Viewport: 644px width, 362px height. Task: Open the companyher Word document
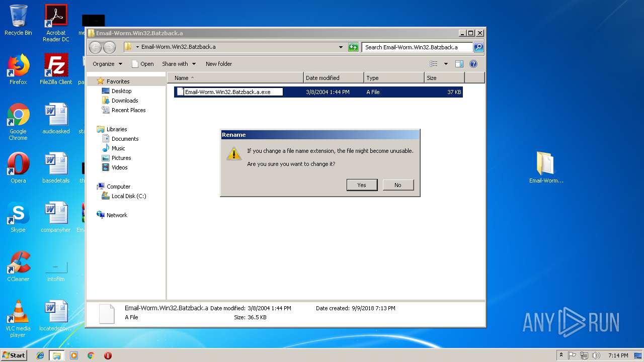[56, 217]
